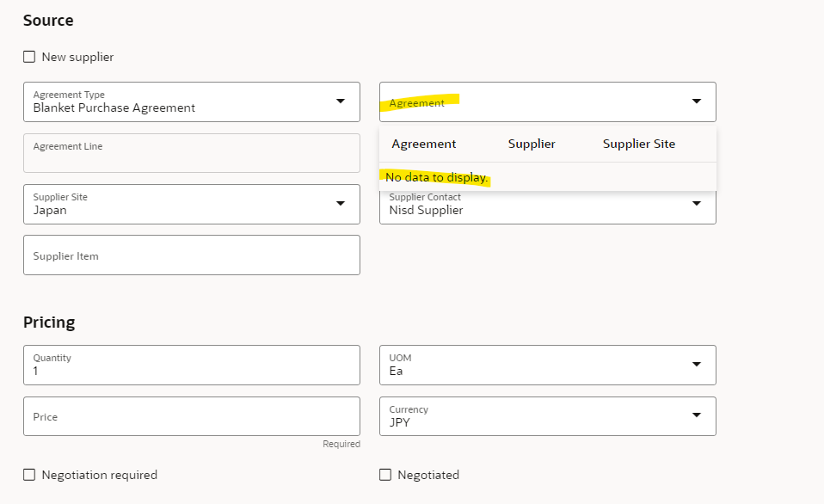Select the Supplier column header

click(x=531, y=144)
